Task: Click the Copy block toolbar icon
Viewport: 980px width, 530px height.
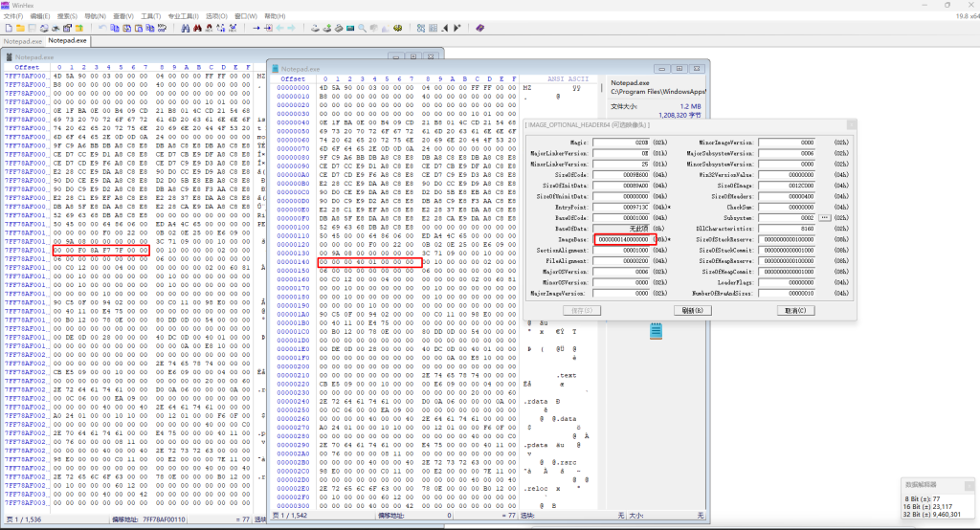Action: [x=114, y=28]
